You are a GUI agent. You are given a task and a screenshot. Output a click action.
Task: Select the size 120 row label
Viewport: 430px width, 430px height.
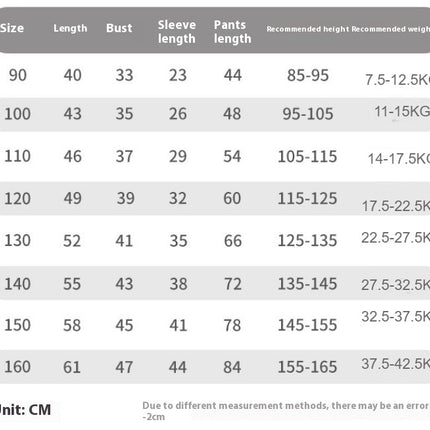17,198
